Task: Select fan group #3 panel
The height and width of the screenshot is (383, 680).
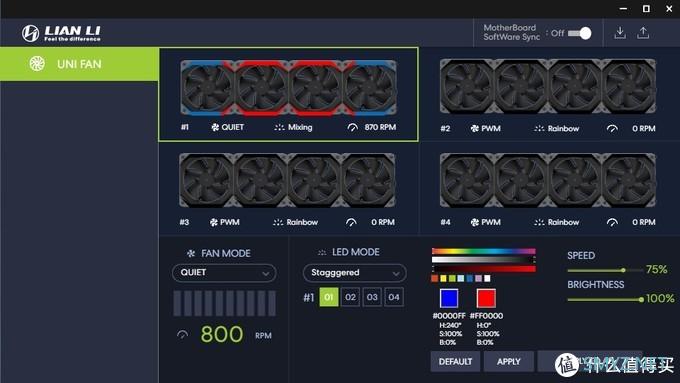Action: coord(289,189)
